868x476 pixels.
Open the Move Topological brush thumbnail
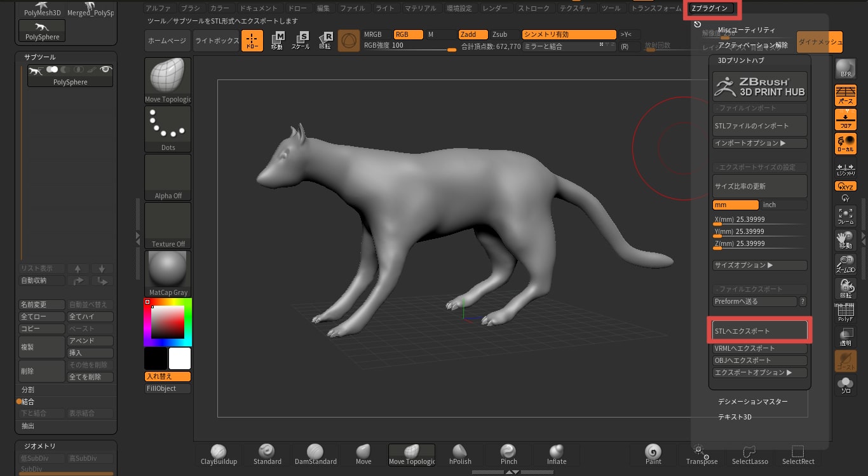(x=168, y=81)
